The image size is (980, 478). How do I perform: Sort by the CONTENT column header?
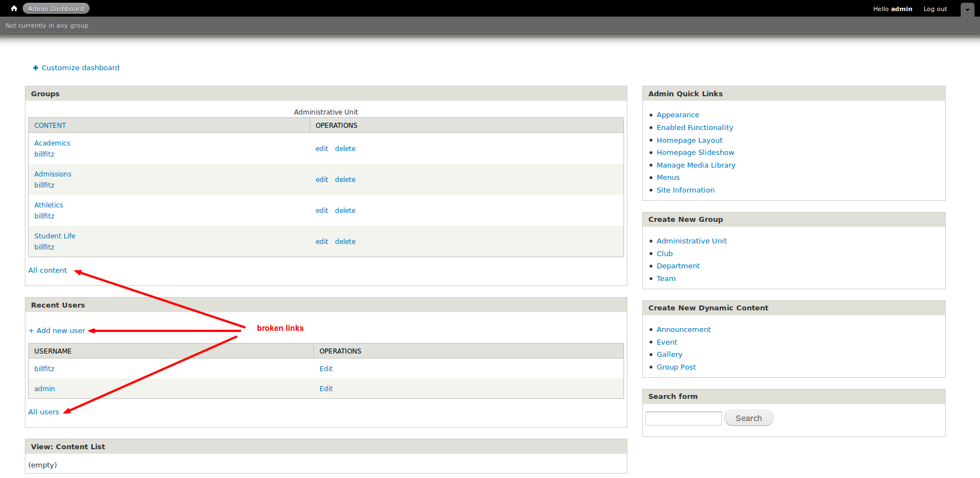50,126
